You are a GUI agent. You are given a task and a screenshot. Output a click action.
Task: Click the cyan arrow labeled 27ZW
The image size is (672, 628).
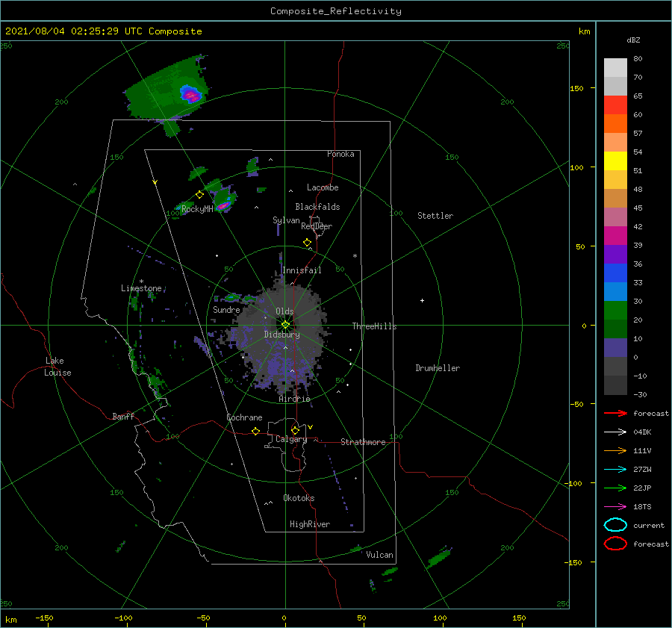point(615,470)
